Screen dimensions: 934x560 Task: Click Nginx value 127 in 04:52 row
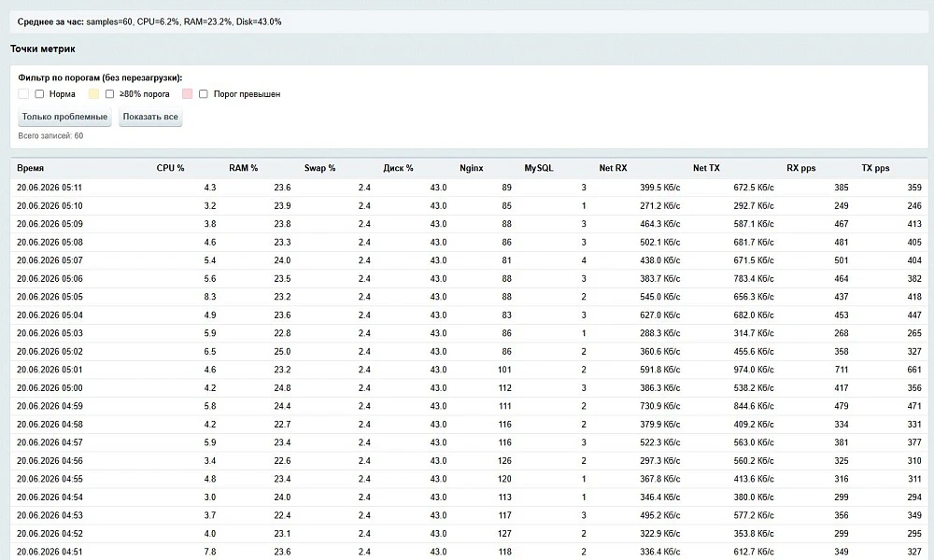tap(504, 534)
